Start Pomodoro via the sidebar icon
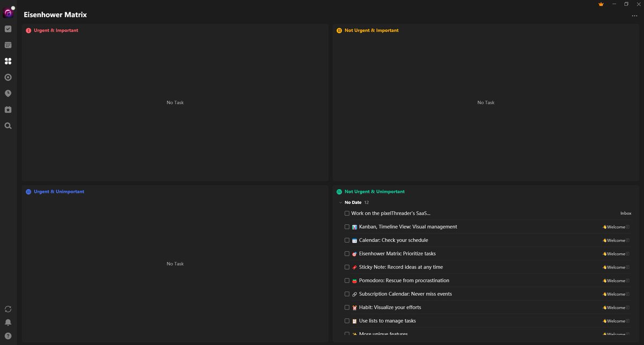 pos(8,77)
